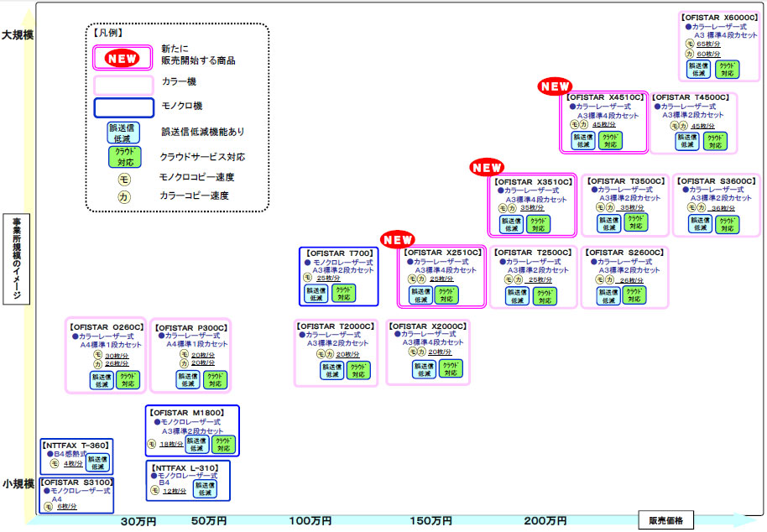This screenshot has height=532, width=767.
Task: Click the 【OFISTAR T4500C】 title
Action: pos(691,97)
